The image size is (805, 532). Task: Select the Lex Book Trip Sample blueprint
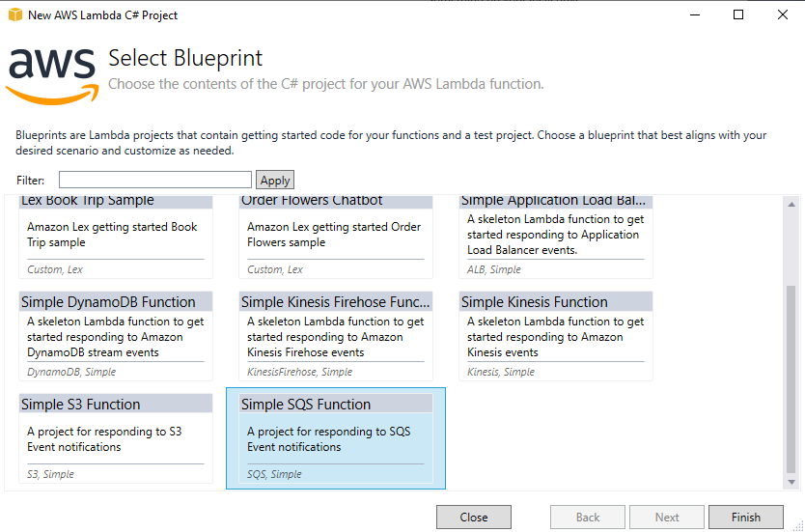coord(116,238)
